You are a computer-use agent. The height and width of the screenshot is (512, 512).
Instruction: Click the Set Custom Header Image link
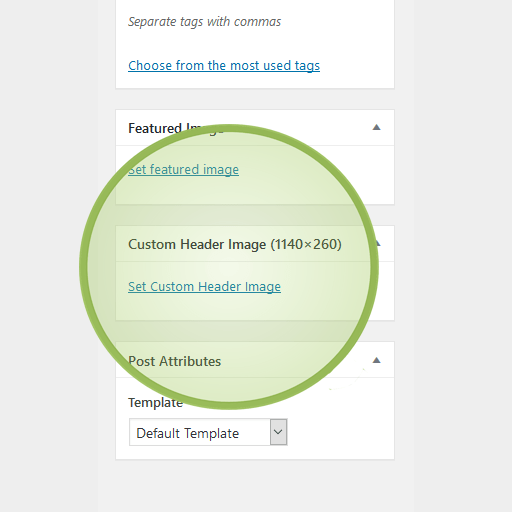pyautogui.click(x=204, y=287)
